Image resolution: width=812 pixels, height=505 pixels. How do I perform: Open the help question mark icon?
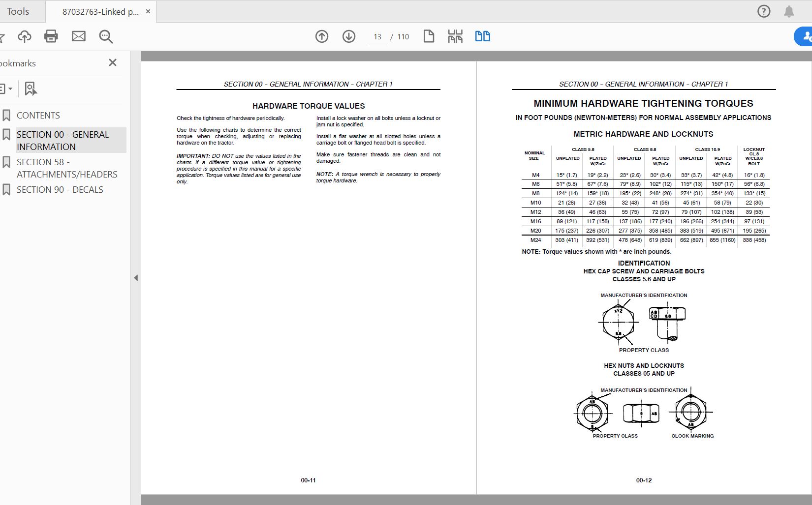(764, 11)
